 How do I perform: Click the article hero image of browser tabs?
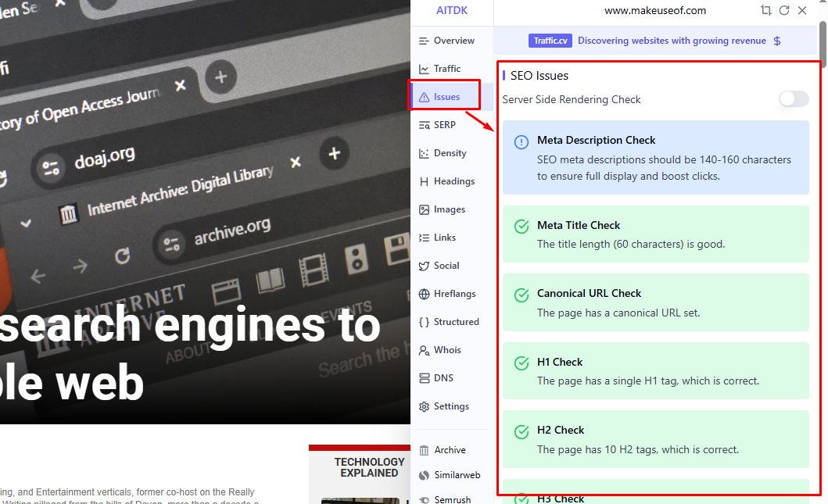tap(205, 211)
